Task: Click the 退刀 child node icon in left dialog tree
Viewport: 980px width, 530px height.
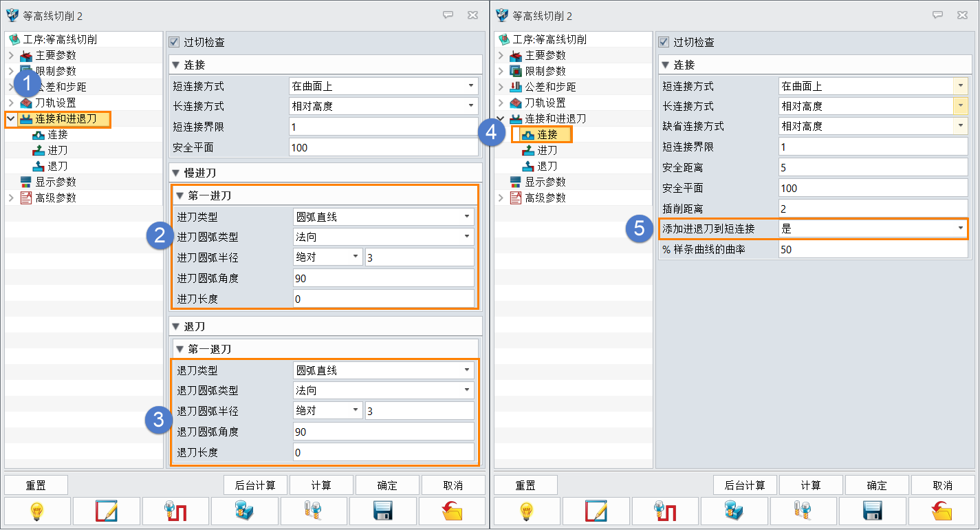Action: [x=39, y=166]
